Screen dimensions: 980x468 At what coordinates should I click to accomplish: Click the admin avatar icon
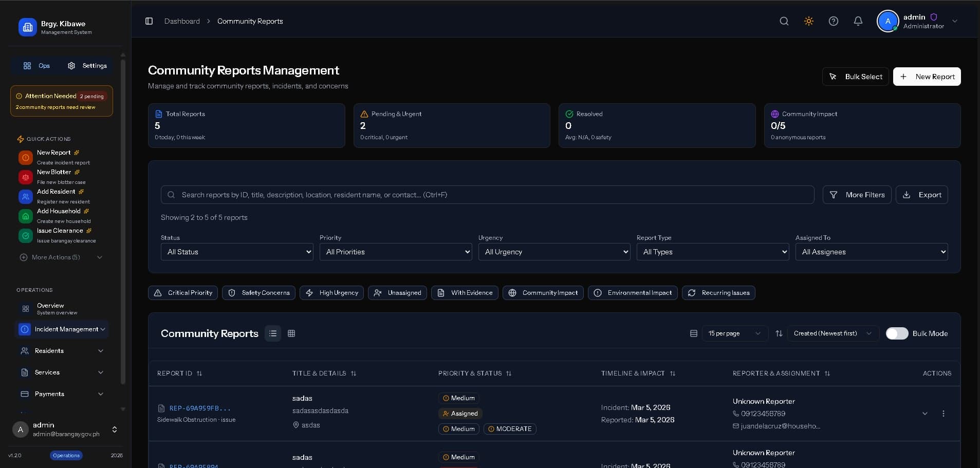[887, 21]
